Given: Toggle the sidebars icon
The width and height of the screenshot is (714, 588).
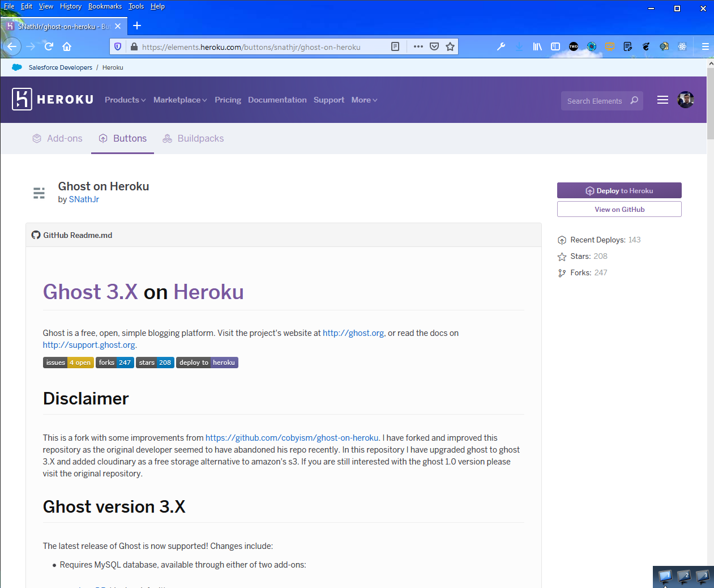Looking at the screenshot, I should pos(555,46).
